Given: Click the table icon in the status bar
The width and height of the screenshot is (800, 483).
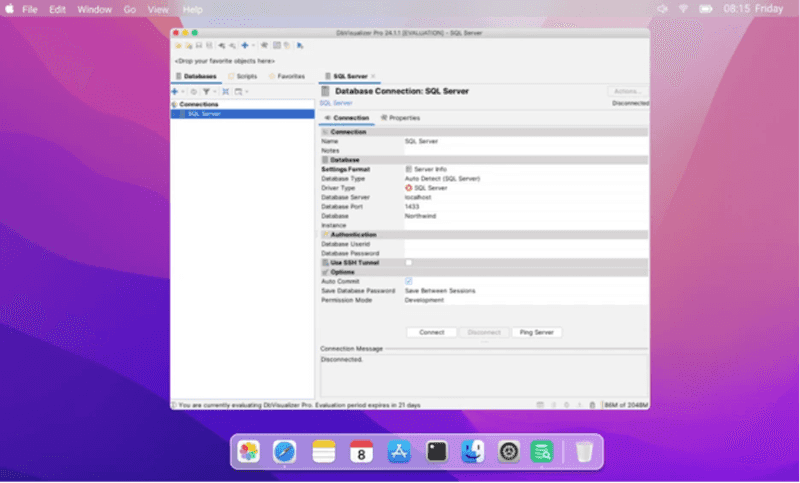Looking at the screenshot, I should click(540, 405).
